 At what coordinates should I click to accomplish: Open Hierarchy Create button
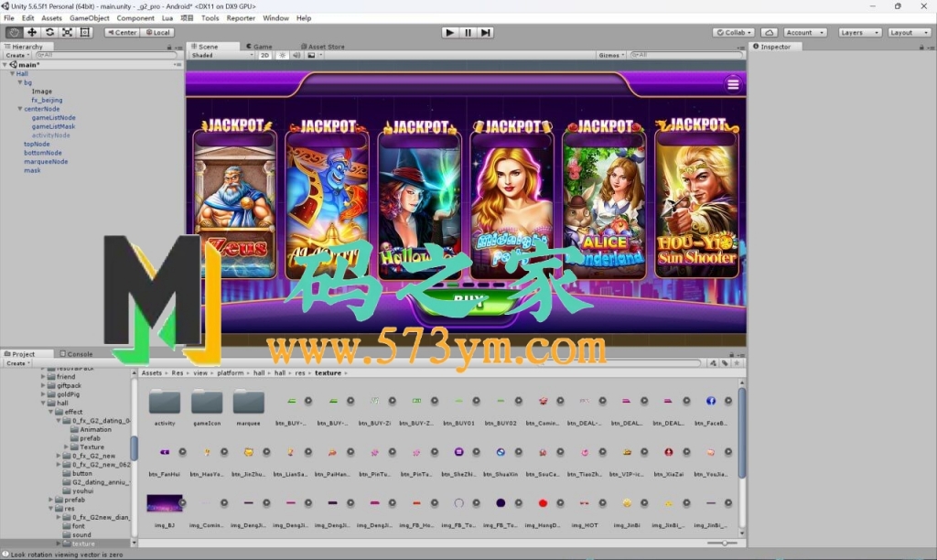click(18, 55)
